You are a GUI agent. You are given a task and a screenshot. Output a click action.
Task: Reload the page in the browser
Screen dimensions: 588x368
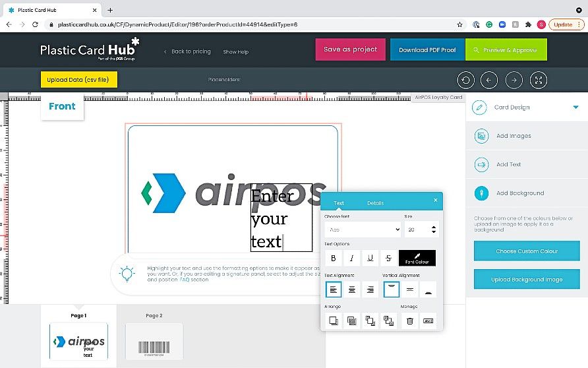(35, 25)
